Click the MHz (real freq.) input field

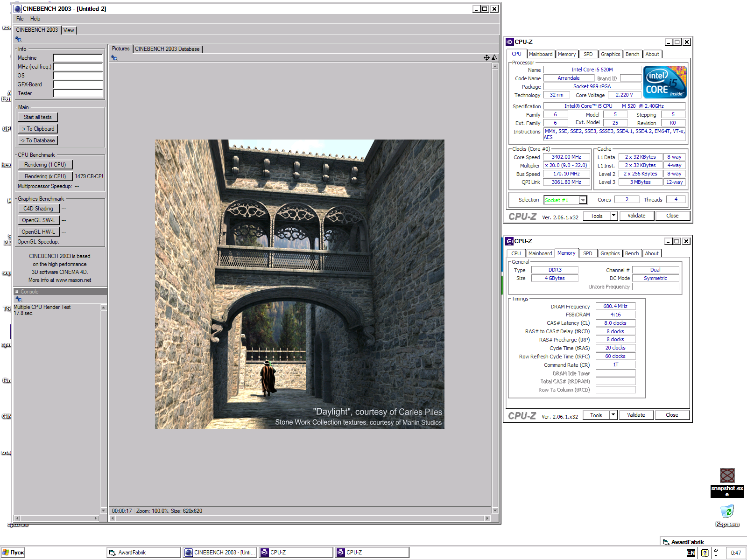coord(78,67)
